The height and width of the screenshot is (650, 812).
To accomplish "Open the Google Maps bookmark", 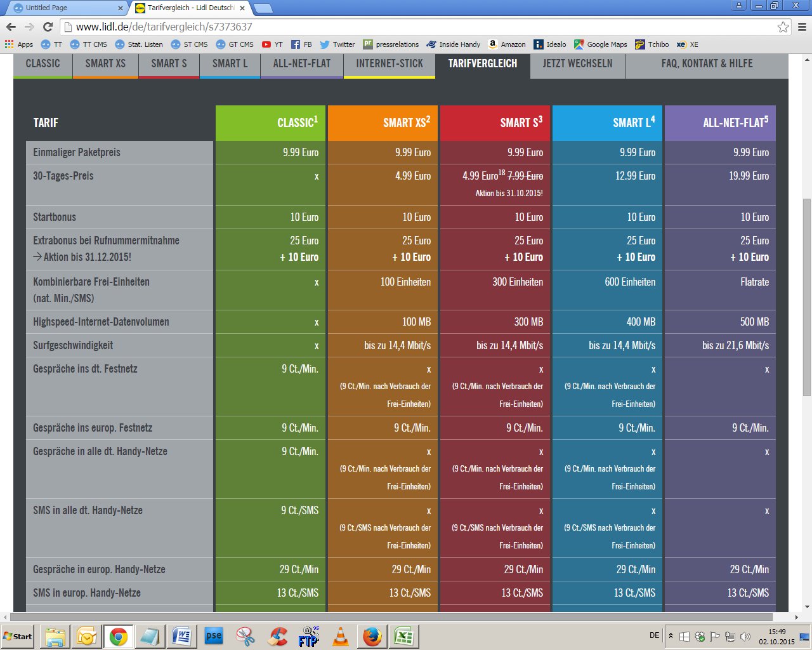I will point(600,44).
